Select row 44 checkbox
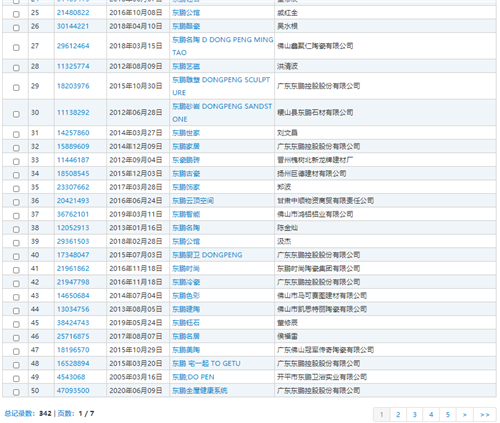This screenshot has width=500, height=423. (16, 311)
